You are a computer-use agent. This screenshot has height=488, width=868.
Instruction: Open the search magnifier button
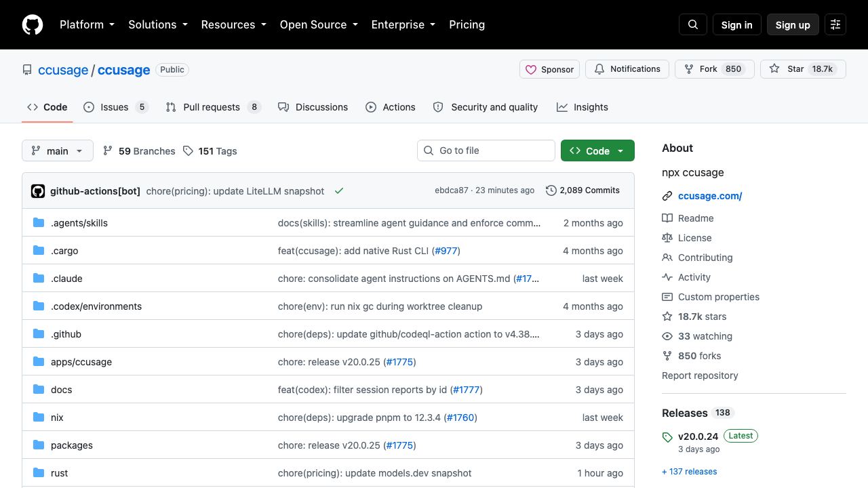click(693, 24)
